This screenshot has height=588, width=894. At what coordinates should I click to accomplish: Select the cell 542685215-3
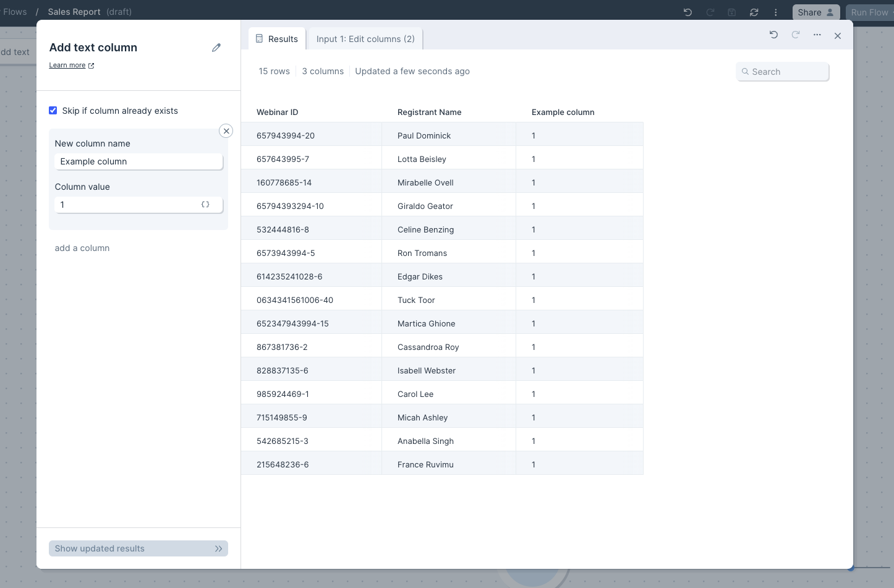pos(312,441)
